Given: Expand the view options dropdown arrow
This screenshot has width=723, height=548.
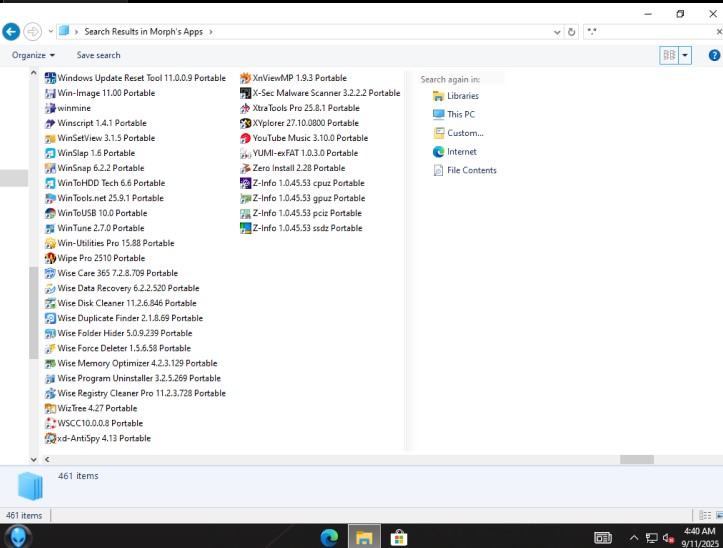Looking at the screenshot, I should tap(685, 55).
